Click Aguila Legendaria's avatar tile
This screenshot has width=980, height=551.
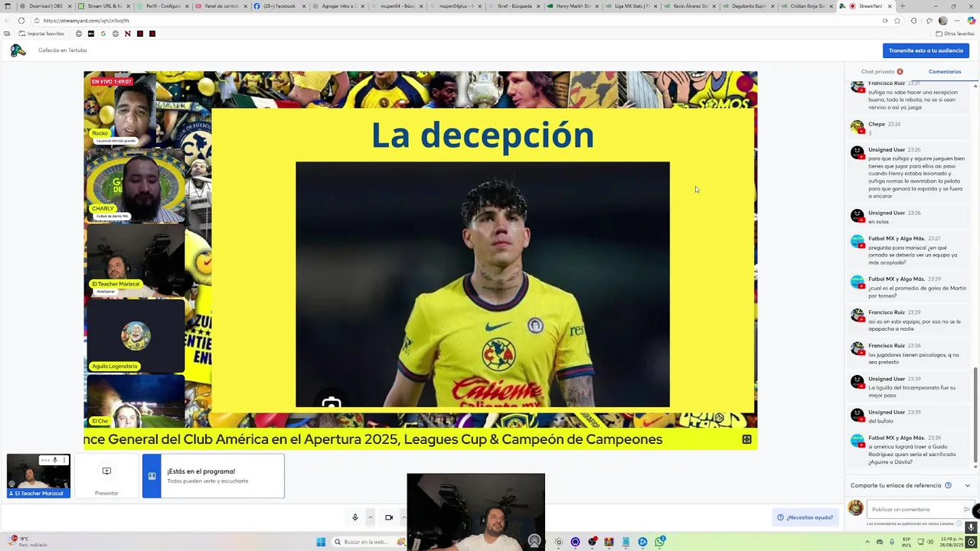(136, 335)
